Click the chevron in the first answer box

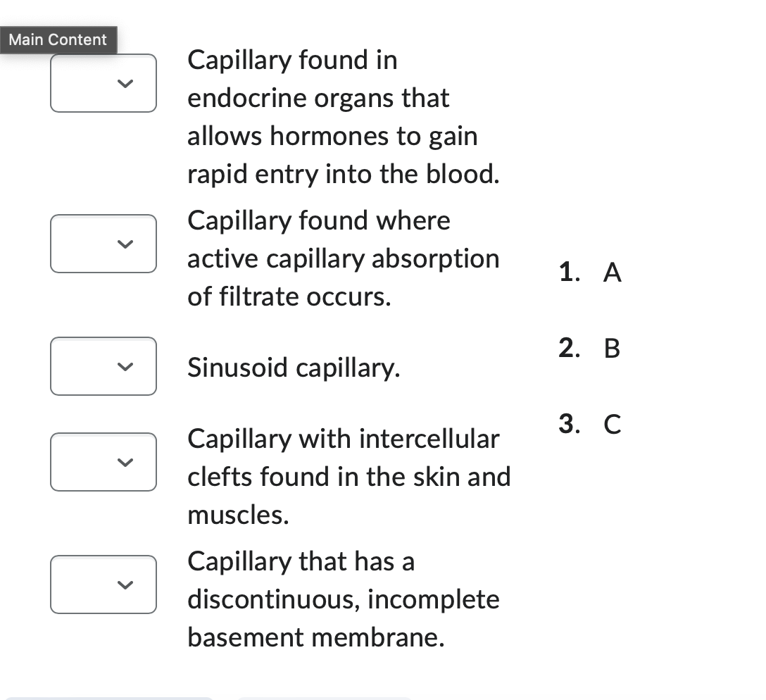[125, 83]
